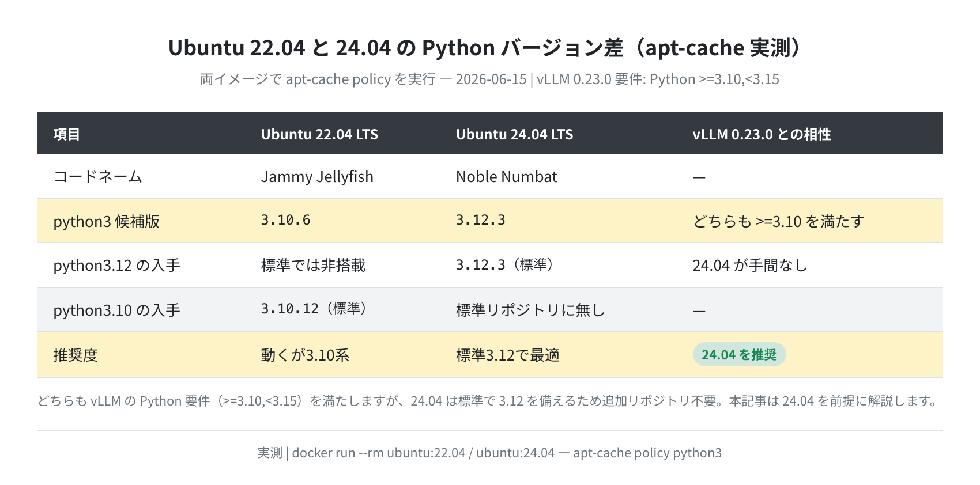Viewport: 980px width, 485px height.
Task: Click the 'Jammy Jellyfish' cell
Action: pos(317,177)
